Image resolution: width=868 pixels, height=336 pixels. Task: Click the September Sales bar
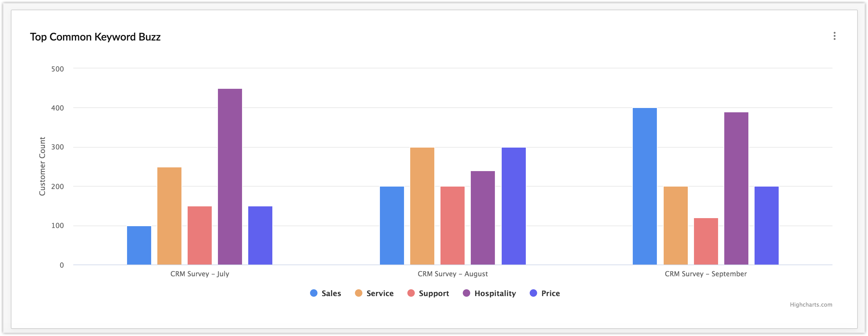(x=645, y=186)
